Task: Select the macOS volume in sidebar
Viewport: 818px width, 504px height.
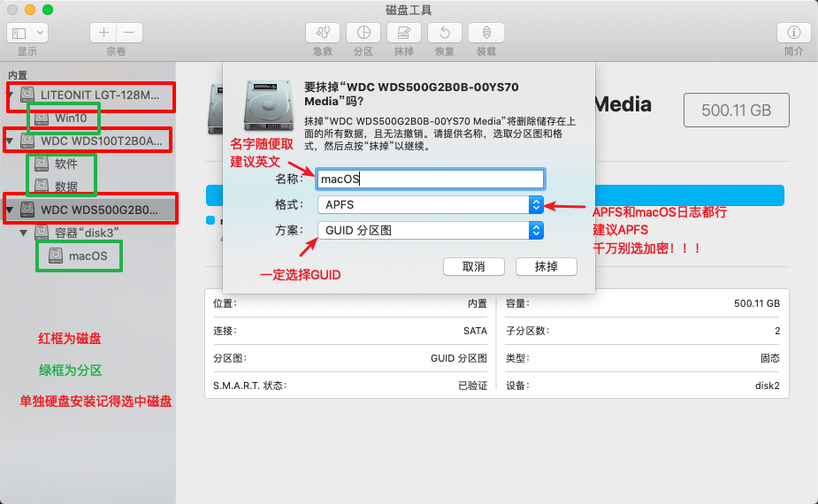Action: (x=87, y=256)
